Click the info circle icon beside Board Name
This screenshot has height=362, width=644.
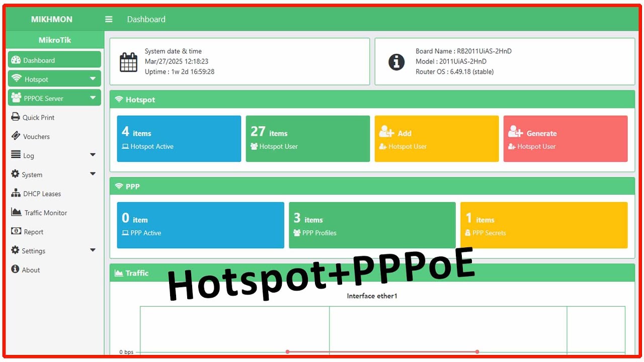(x=396, y=62)
